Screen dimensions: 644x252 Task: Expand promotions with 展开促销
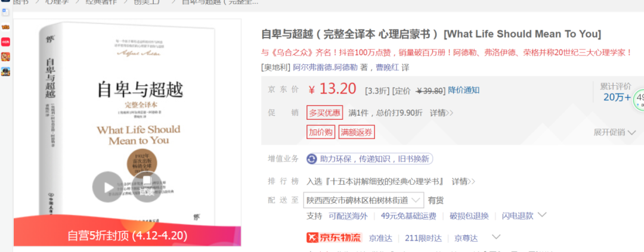614,132
